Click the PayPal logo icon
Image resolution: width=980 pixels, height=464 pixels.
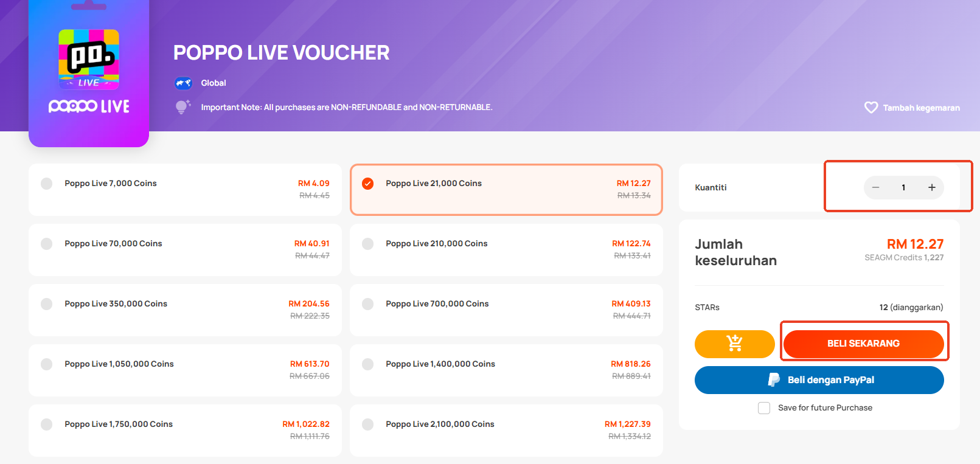pyautogui.click(x=774, y=380)
